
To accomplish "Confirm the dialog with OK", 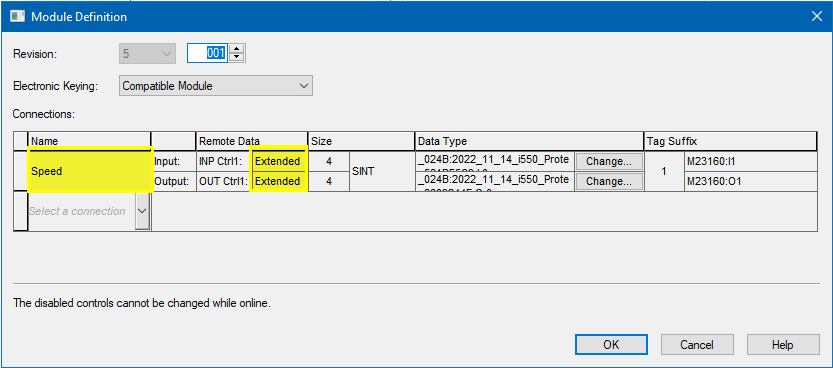I will (x=611, y=345).
